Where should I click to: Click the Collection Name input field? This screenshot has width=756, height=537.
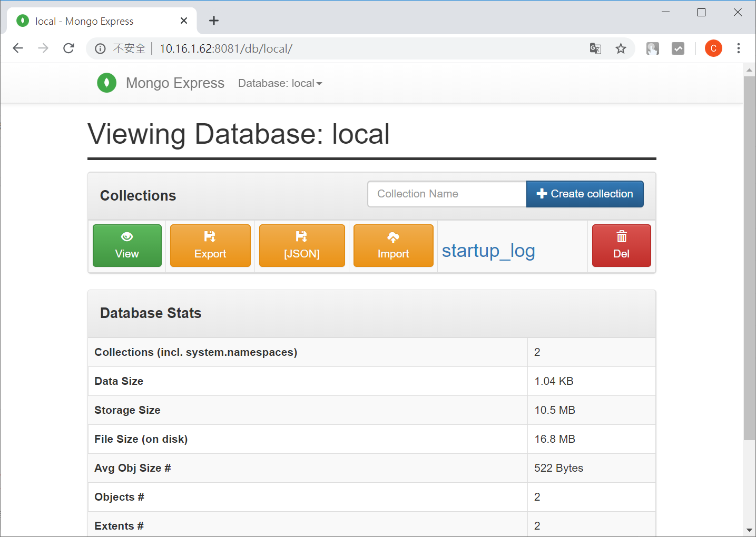pos(446,194)
